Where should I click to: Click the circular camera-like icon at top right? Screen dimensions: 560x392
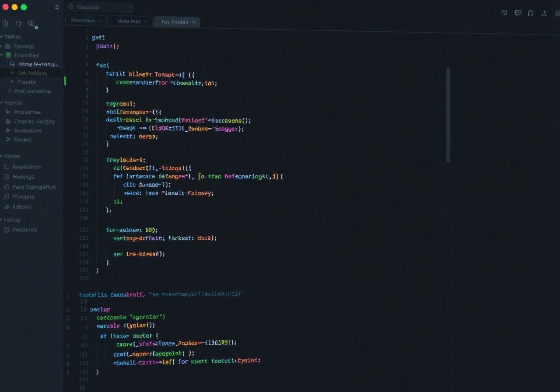518,13
